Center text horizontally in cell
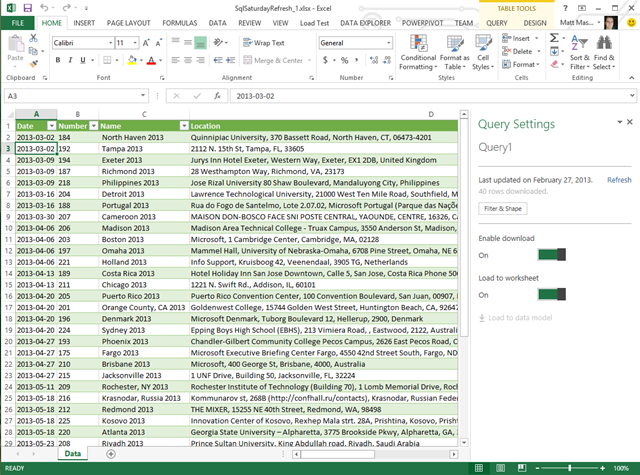The height and width of the screenshot is (475, 640). (188, 60)
